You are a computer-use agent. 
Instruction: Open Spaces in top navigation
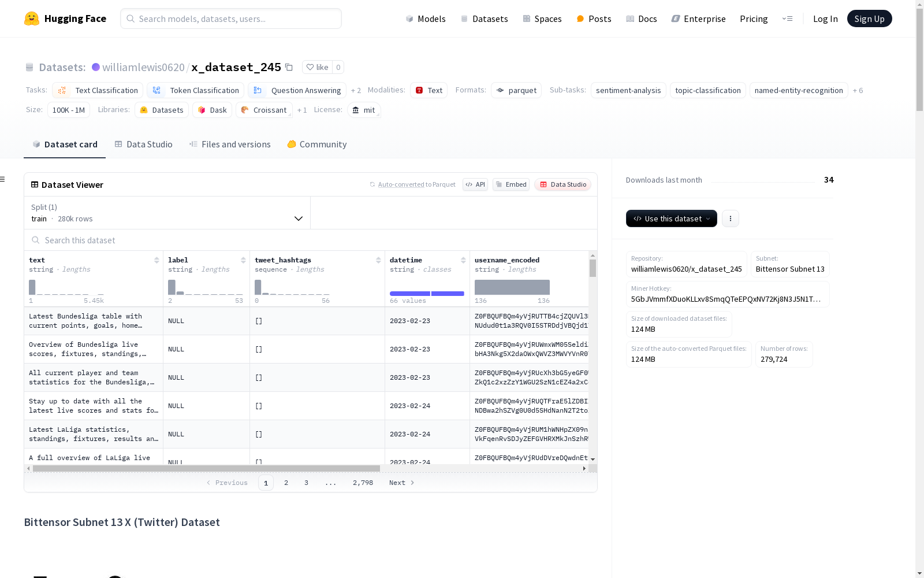coord(542,18)
